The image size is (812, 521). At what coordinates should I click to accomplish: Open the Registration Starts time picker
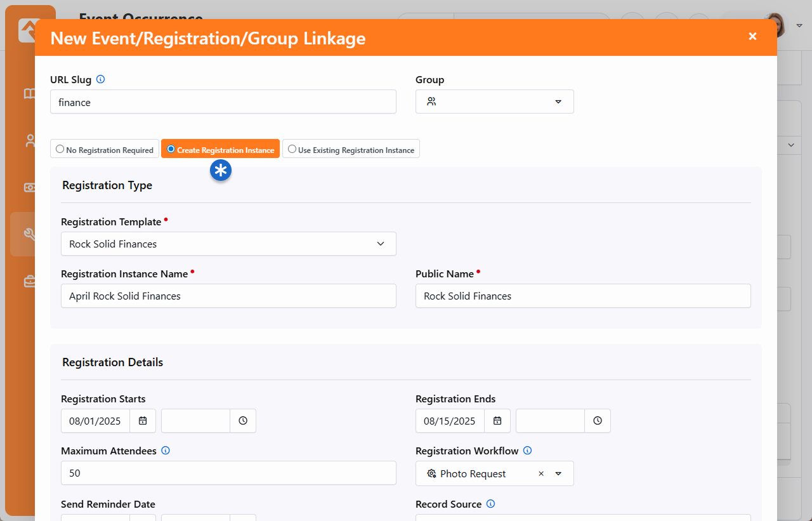(x=243, y=421)
